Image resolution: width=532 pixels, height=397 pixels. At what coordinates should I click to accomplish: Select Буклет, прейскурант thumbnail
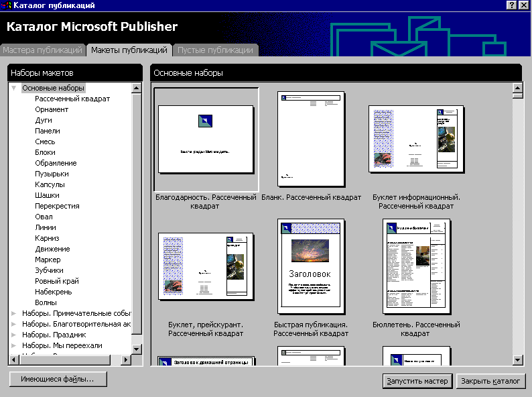206,267
